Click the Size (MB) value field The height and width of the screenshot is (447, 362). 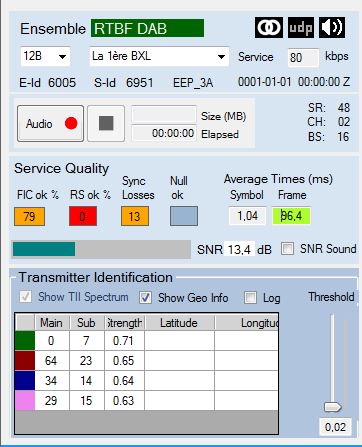(x=164, y=115)
